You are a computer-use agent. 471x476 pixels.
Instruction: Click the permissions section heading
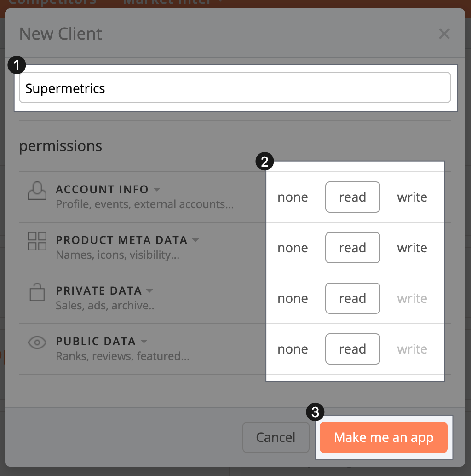tap(60, 146)
